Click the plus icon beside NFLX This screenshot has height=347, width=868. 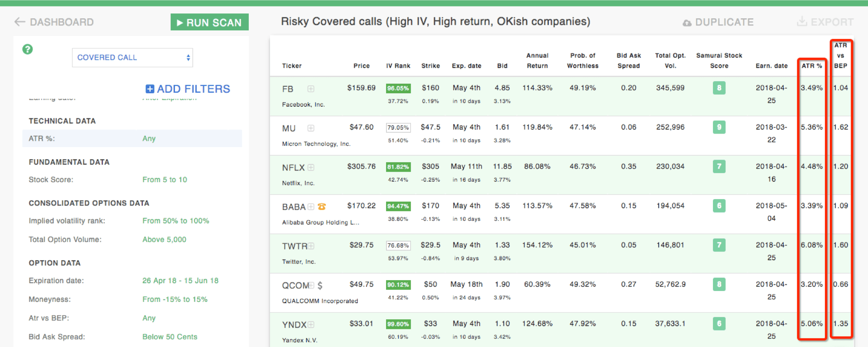coord(311,167)
